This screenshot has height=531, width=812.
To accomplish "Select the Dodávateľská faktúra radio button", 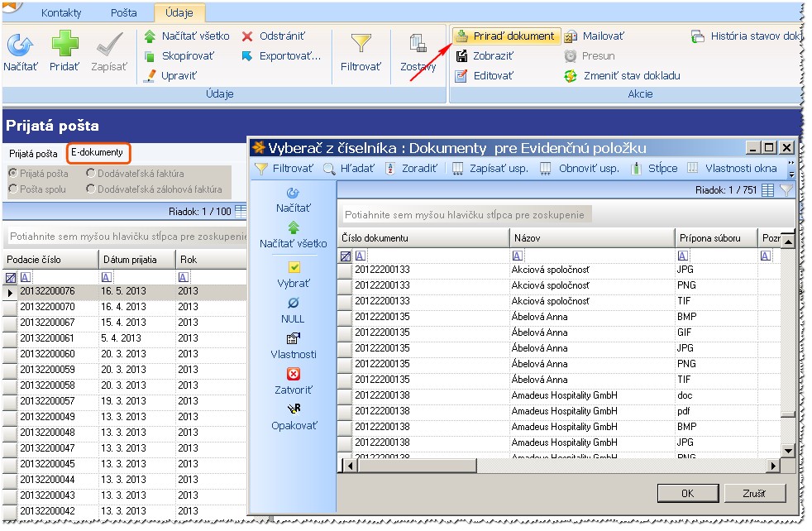I will point(91,173).
